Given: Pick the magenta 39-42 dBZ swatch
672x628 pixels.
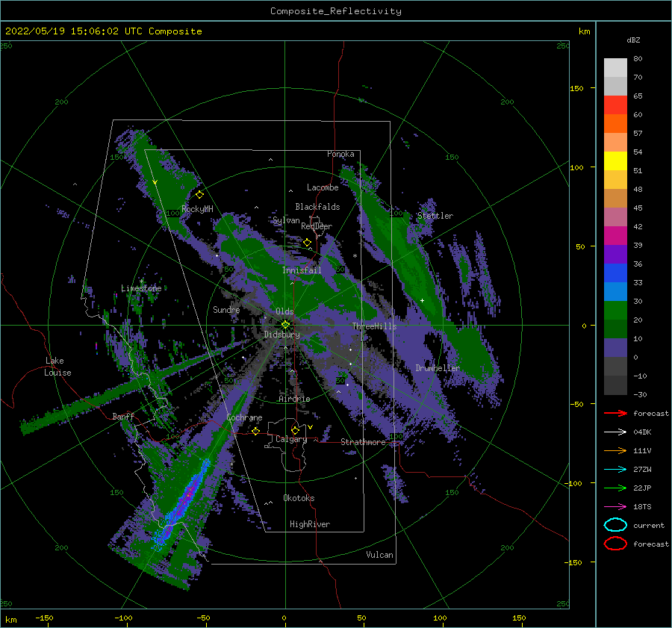Looking at the screenshot, I should pos(615,236).
